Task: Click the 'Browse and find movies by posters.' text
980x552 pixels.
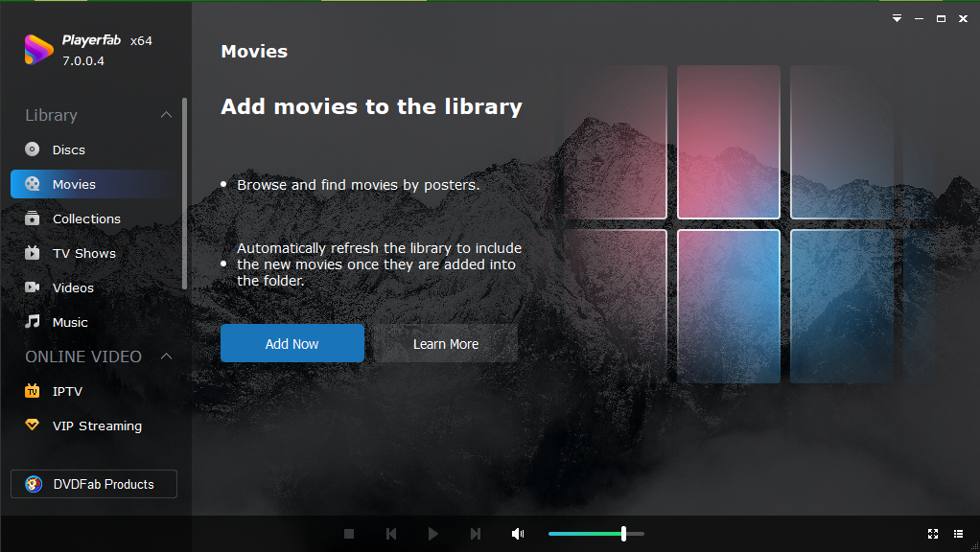Action: [358, 185]
